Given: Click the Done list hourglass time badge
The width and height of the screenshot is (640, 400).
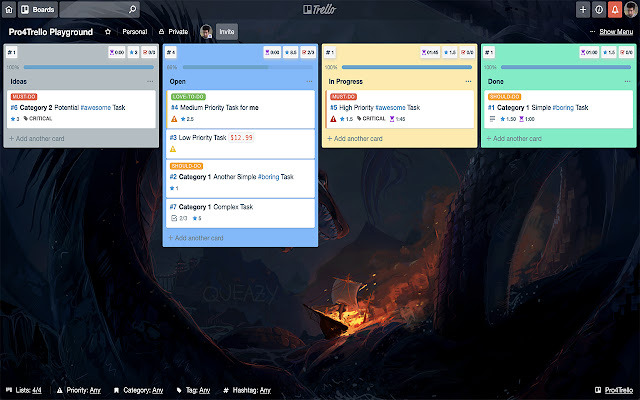Looking at the screenshot, I should (x=589, y=52).
